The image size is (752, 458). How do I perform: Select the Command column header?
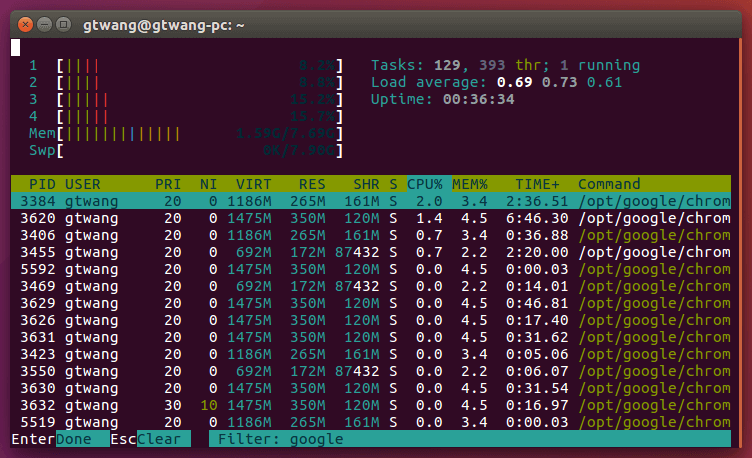(608, 184)
